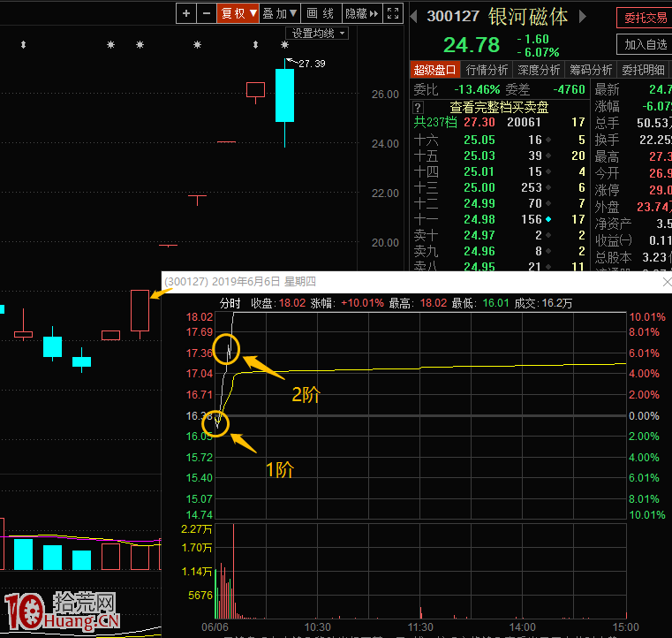Click the 委托交易 button

tap(645, 18)
